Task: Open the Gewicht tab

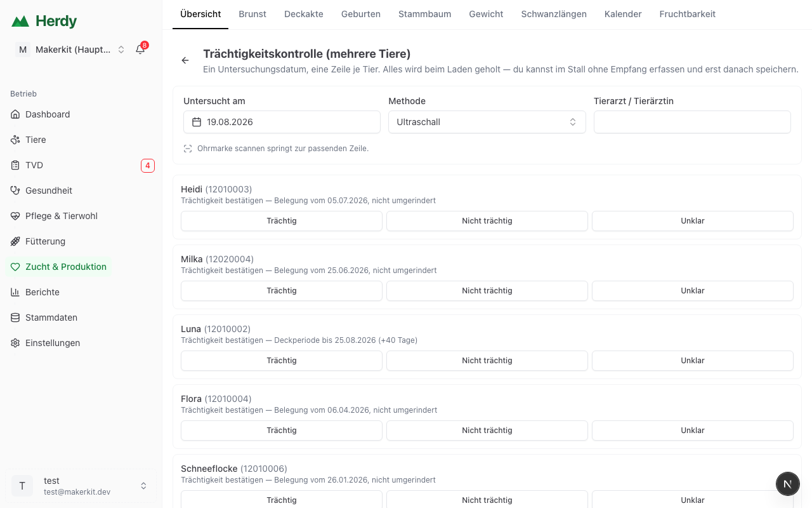Action: [x=487, y=14]
